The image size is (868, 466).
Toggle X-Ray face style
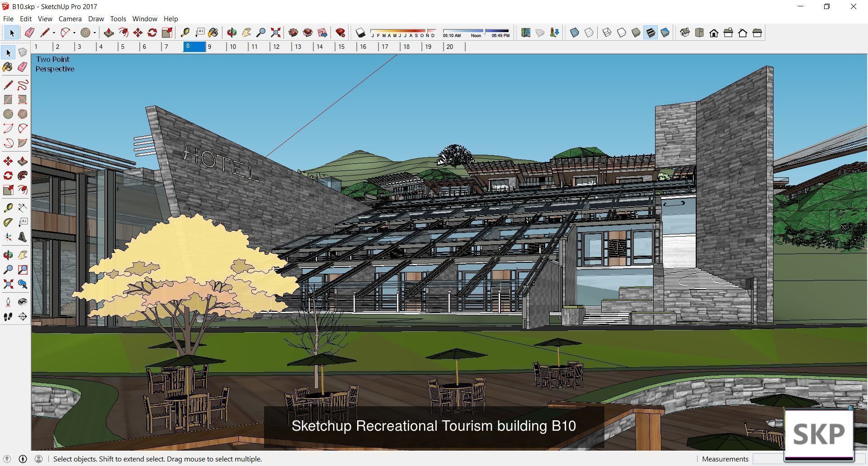(575, 33)
